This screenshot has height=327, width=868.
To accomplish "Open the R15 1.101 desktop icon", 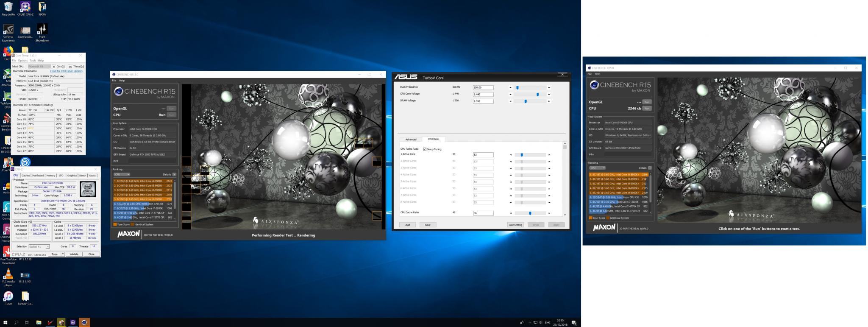I will coord(25,278).
